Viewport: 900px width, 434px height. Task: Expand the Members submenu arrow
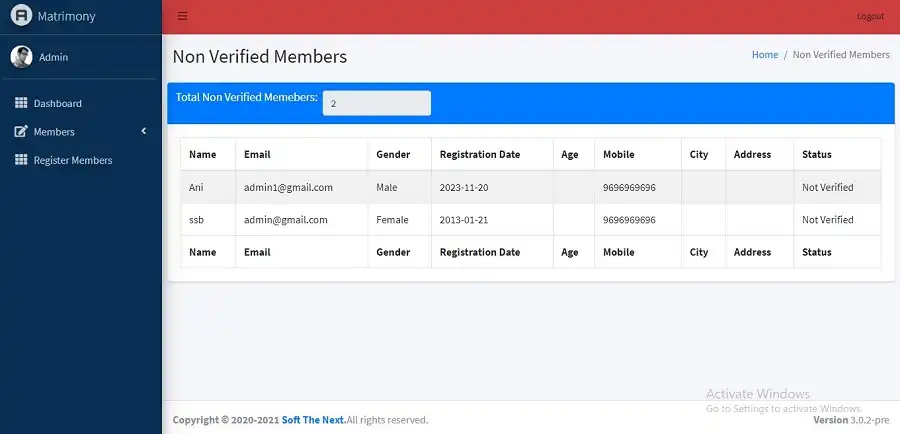coord(143,131)
